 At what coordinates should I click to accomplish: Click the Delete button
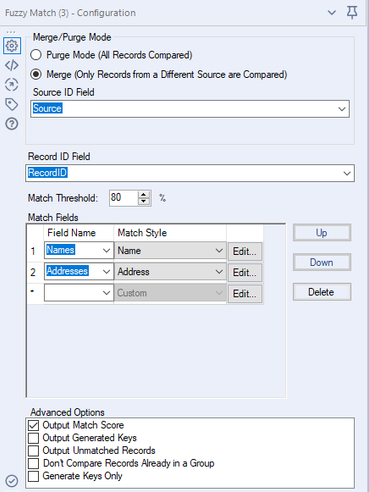pyautogui.click(x=322, y=292)
